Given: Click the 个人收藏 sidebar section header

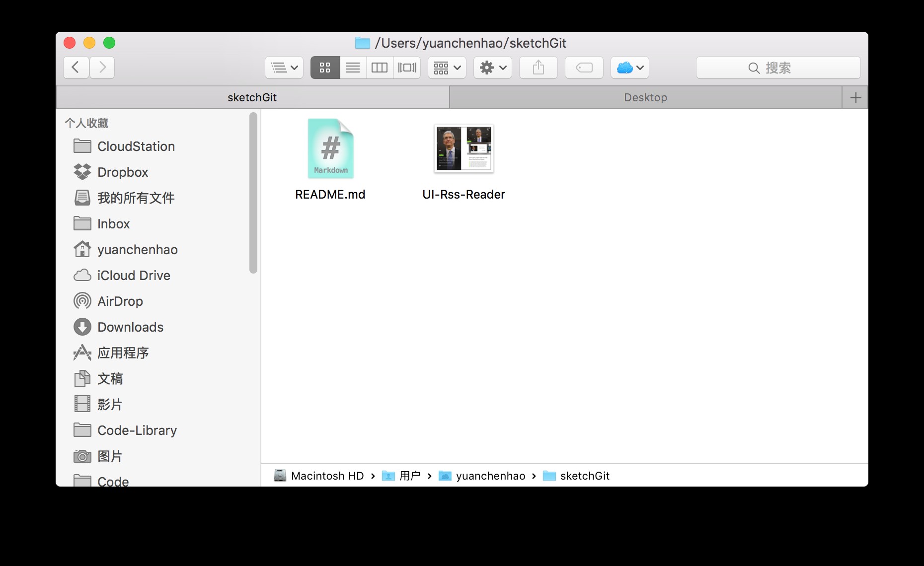Looking at the screenshot, I should (86, 123).
